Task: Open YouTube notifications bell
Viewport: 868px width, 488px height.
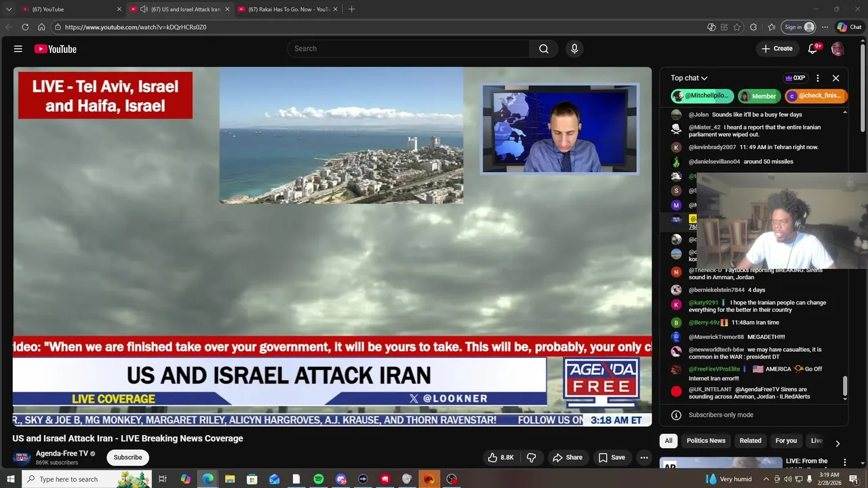Action: [813, 49]
